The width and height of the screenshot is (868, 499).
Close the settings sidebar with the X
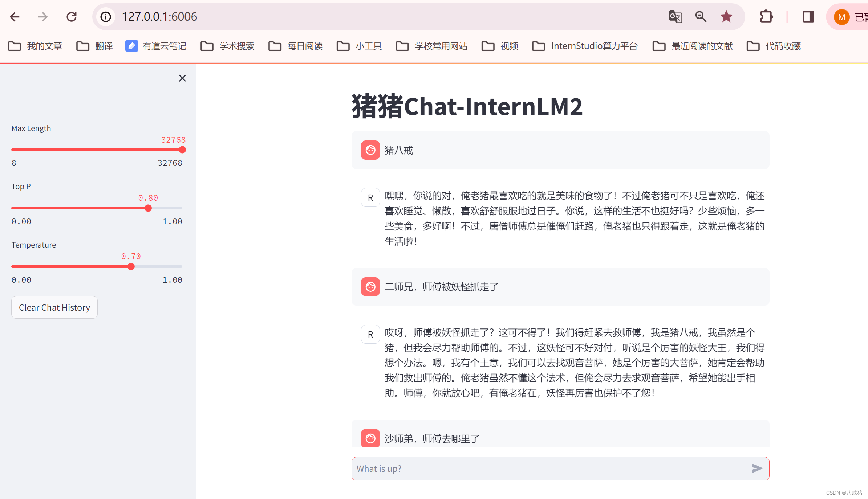182,78
